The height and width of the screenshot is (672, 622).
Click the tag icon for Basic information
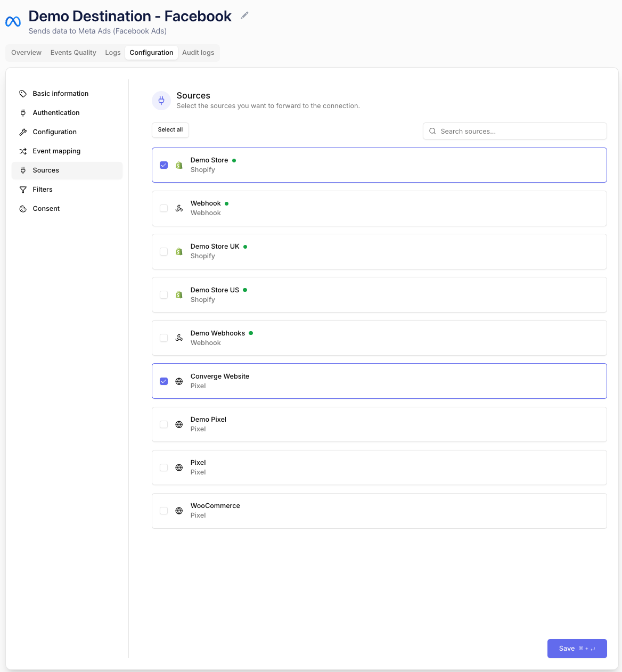tap(23, 94)
